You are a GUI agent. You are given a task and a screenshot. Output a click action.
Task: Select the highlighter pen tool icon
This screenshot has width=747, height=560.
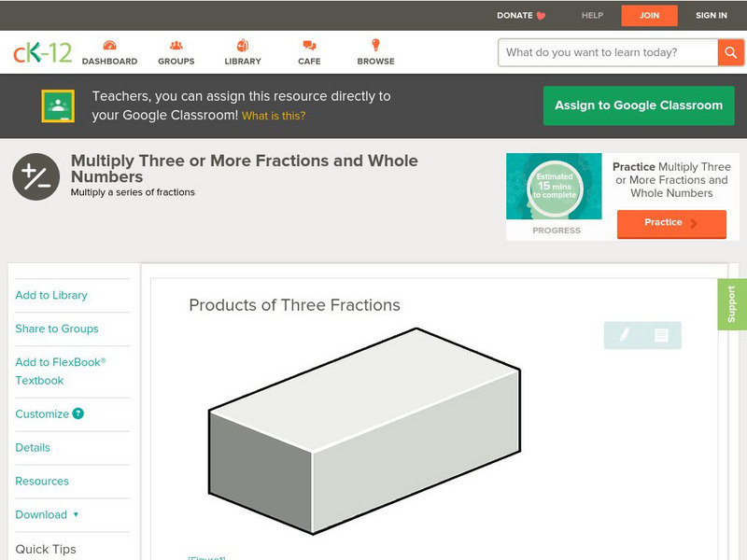coord(624,335)
